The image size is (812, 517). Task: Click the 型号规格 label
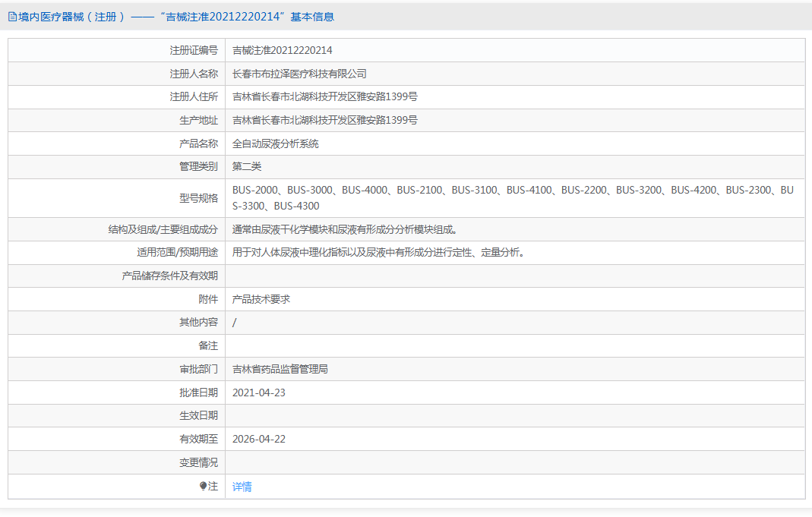point(198,198)
